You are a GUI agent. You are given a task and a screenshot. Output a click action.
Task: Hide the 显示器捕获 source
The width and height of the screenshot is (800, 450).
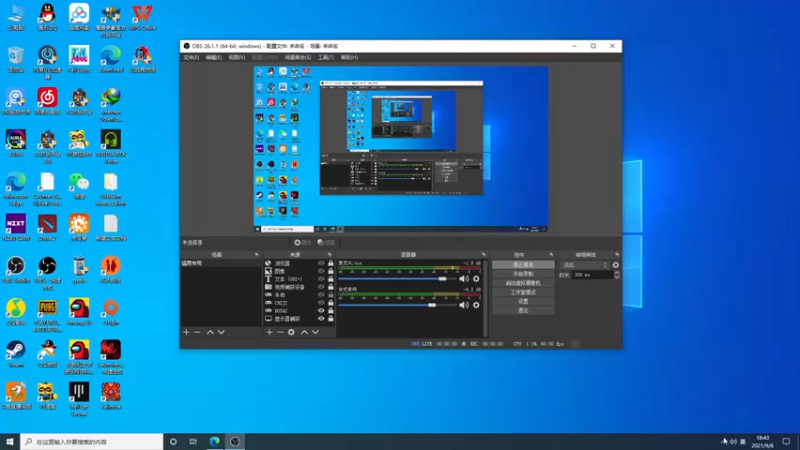pyautogui.click(x=321, y=319)
